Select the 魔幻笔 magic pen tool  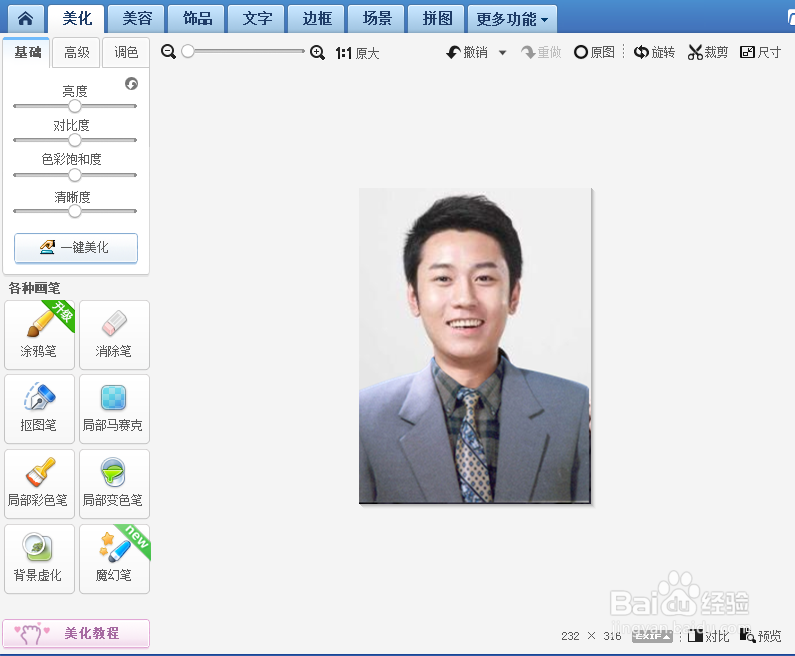[114, 559]
